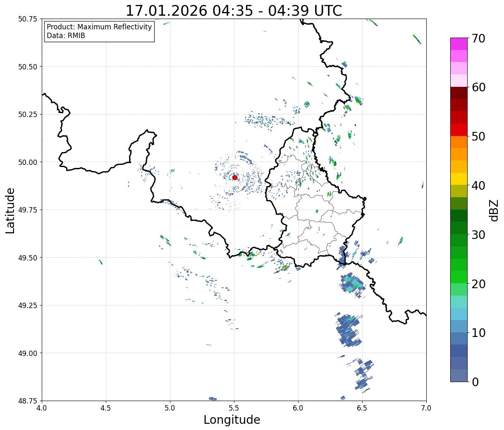Click the colorbar tick label 70
504x430 pixels.
[478, 38]
